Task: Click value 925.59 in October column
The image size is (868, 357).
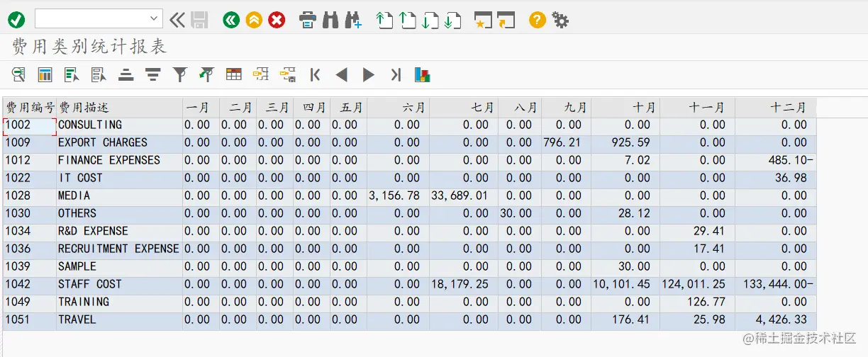Action: coord(630,143)
